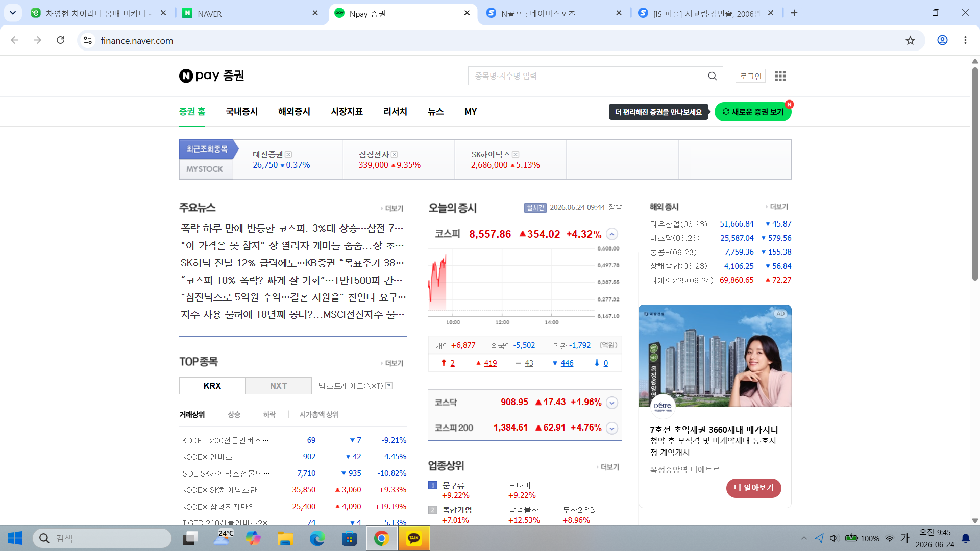Viewport: 980px width, 551px height.
Task: Open the tab search dropdown in Chrome
Action: tap(13, 13)
